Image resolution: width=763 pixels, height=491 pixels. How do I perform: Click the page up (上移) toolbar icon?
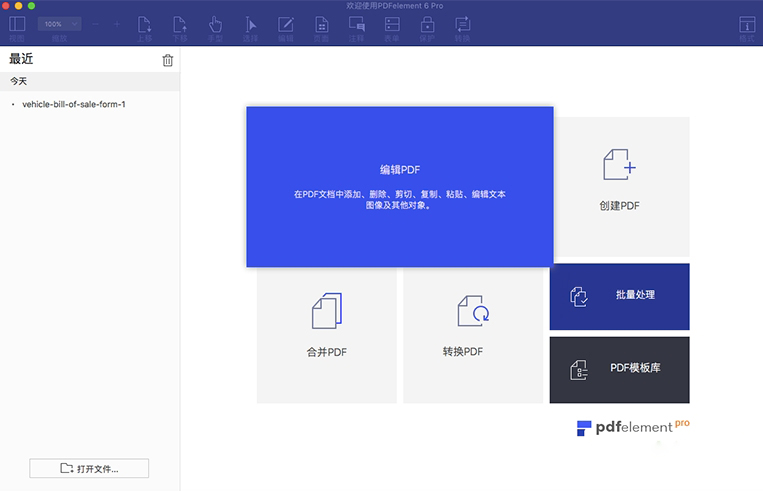(x=145, y=24)
